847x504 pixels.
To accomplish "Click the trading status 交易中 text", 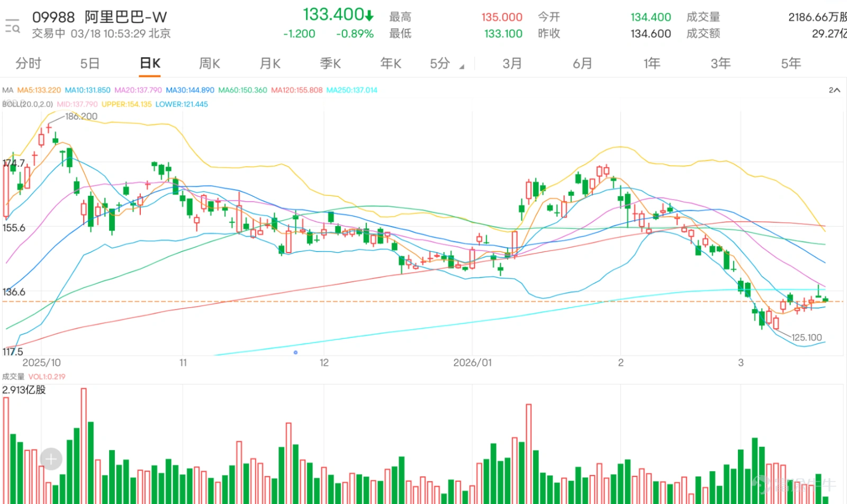I will 49,33.
